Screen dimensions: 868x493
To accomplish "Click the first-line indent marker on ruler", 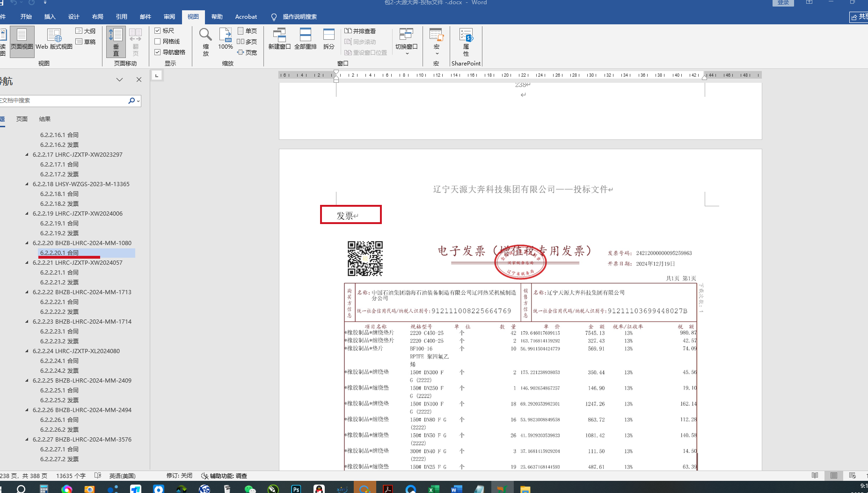I will click(336, 72).
